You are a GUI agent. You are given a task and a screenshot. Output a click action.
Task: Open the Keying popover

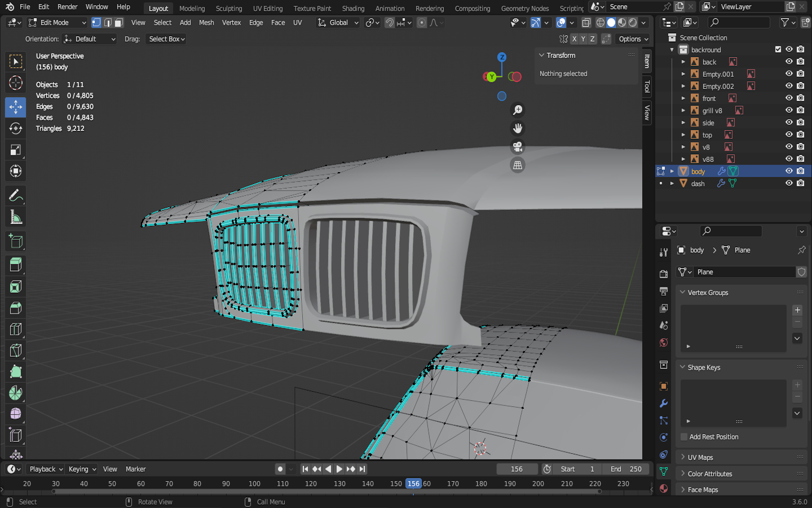(x=82, y=469)
